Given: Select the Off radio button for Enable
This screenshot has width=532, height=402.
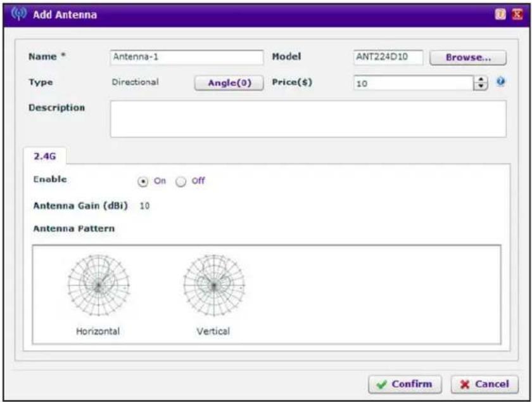Looking at the screenshot, I should [x=181, y=181].
